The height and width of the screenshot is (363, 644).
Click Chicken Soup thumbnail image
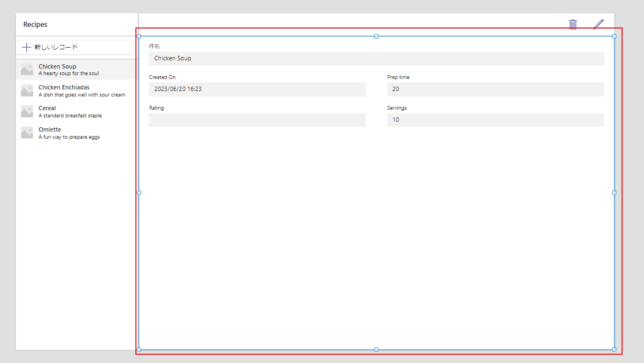click(27, 70)
